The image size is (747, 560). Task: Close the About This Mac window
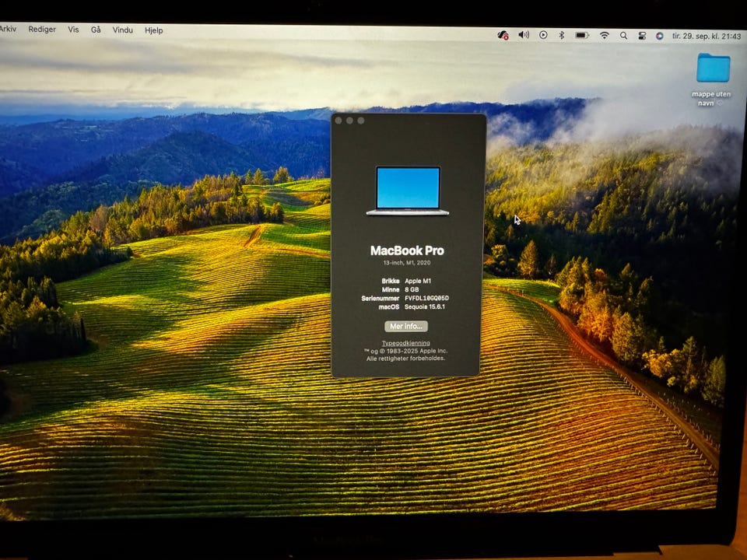pyautogui.click(x=338, y=121)
